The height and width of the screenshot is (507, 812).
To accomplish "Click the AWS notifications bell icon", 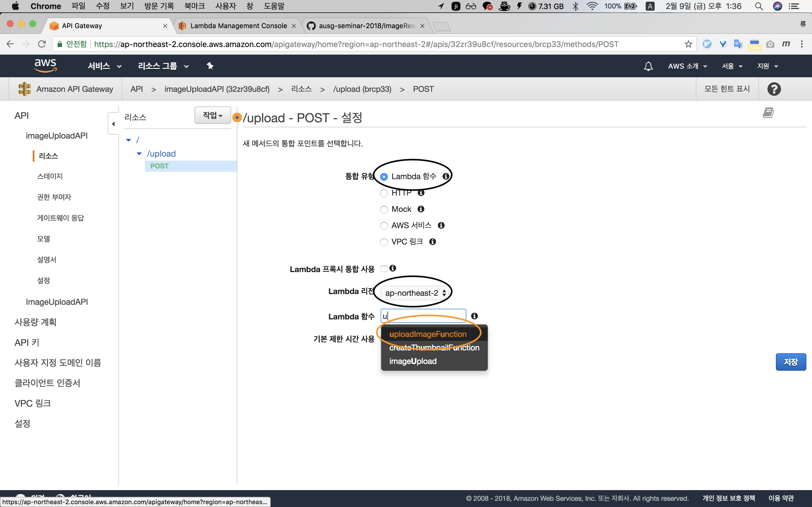I will coord(648,66).
